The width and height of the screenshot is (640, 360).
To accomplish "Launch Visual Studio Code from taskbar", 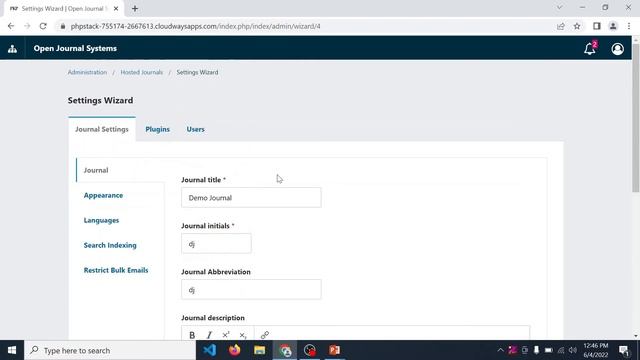I will coord(209,350).
